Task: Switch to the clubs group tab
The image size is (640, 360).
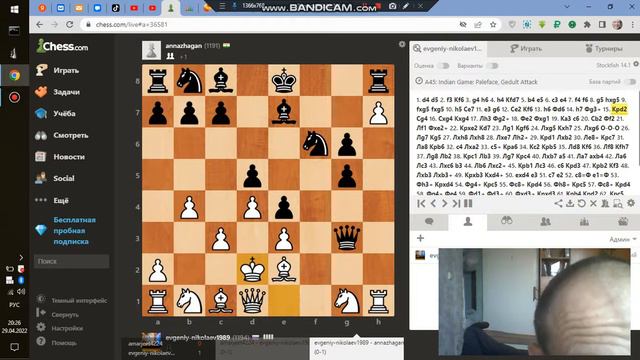Action: [623, 221]
